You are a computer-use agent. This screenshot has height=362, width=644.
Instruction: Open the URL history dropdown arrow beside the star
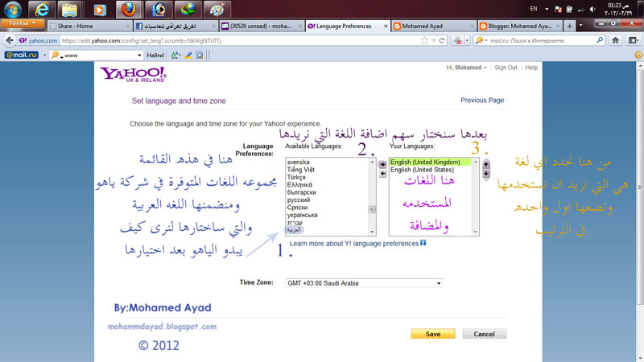[433, 41]
